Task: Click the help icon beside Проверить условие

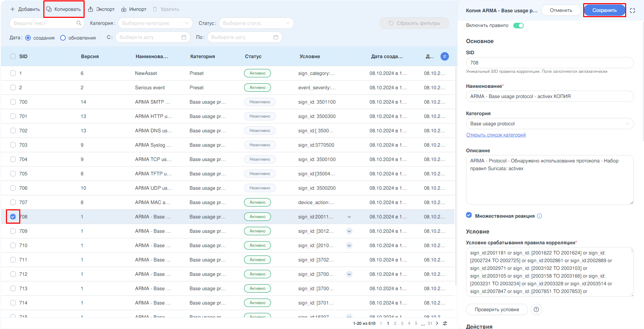Action: (536, 309)
